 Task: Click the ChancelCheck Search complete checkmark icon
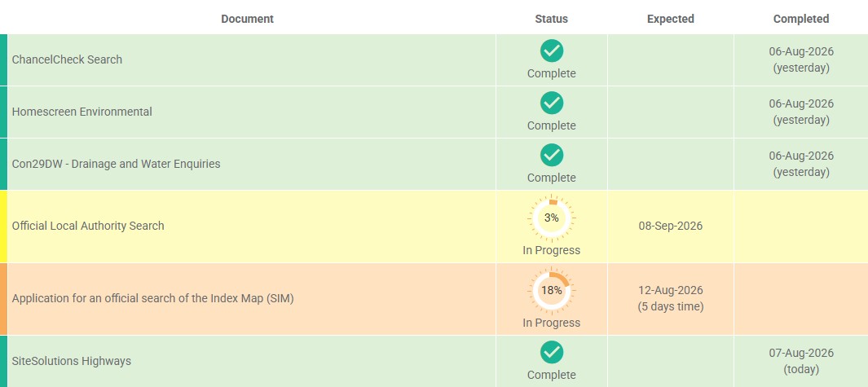(x=551, y=51)
